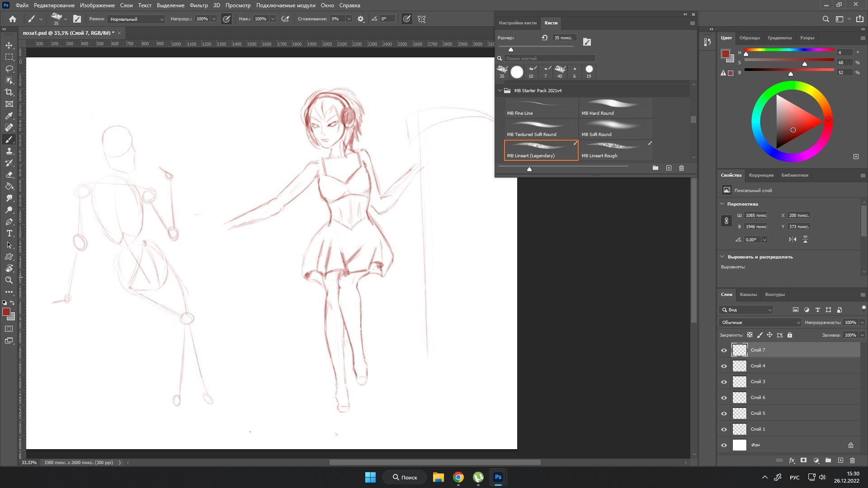Open the Режим blend mode dropdown
The image size is (868, 488).
tap(136, 19)
